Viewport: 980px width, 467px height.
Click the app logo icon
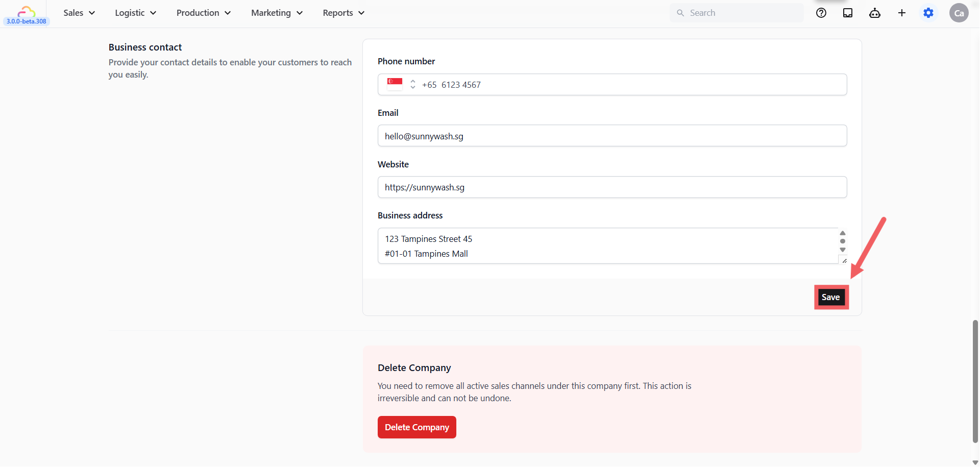pyautogui.click(x=26, y=11)
